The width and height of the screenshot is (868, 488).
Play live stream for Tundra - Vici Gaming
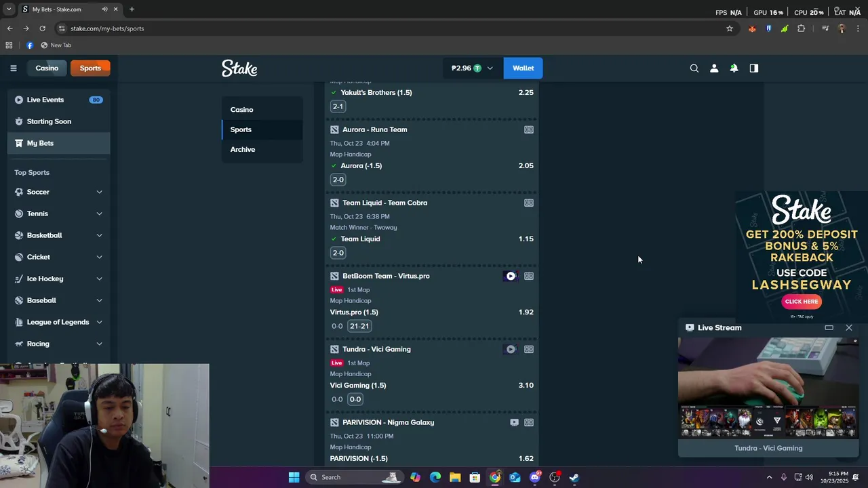[x=511, y=349]
